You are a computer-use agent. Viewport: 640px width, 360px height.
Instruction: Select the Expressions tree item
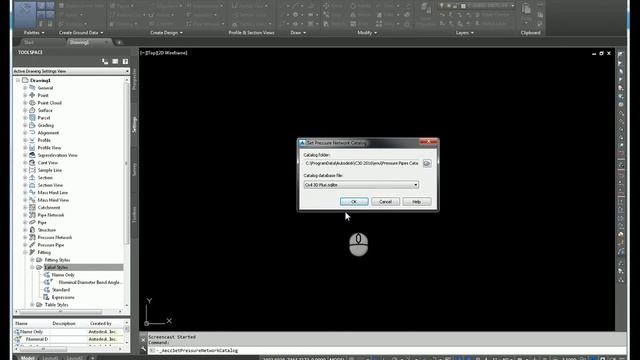tap(63, 297)
